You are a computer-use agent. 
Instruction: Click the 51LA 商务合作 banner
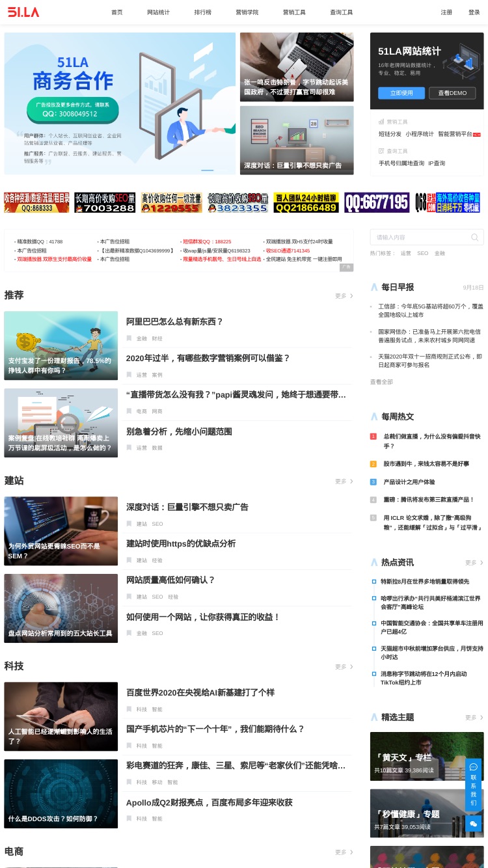pyautogui.click(x=120, y=103)
